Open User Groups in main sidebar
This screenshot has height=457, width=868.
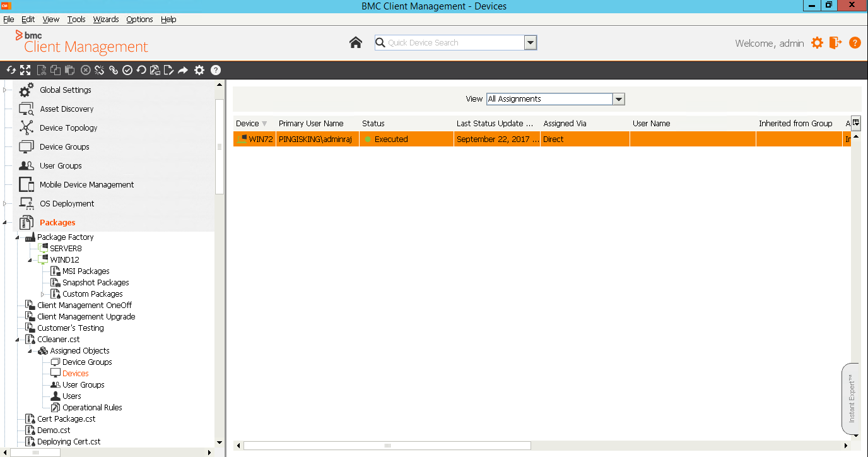tap(61, 166)
